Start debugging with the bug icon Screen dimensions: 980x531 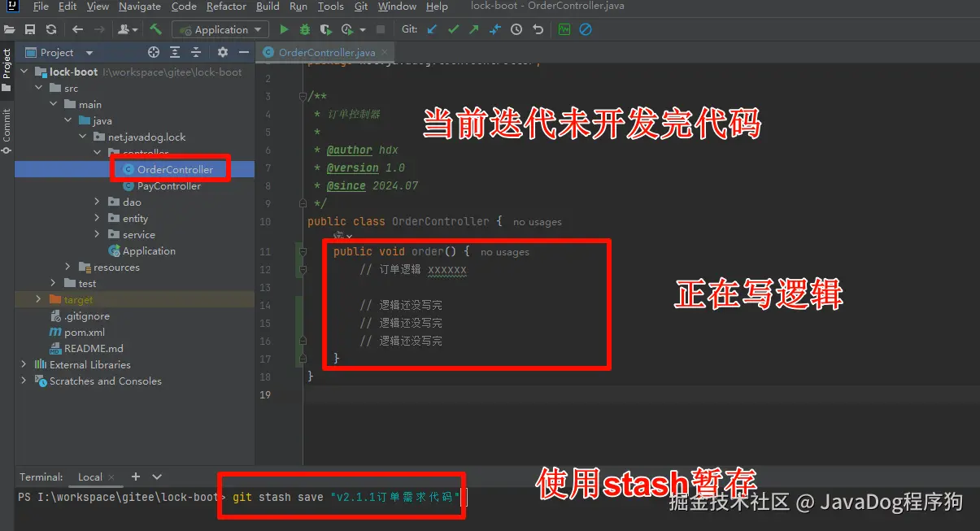pyautogui.click(x=305, y=29)
